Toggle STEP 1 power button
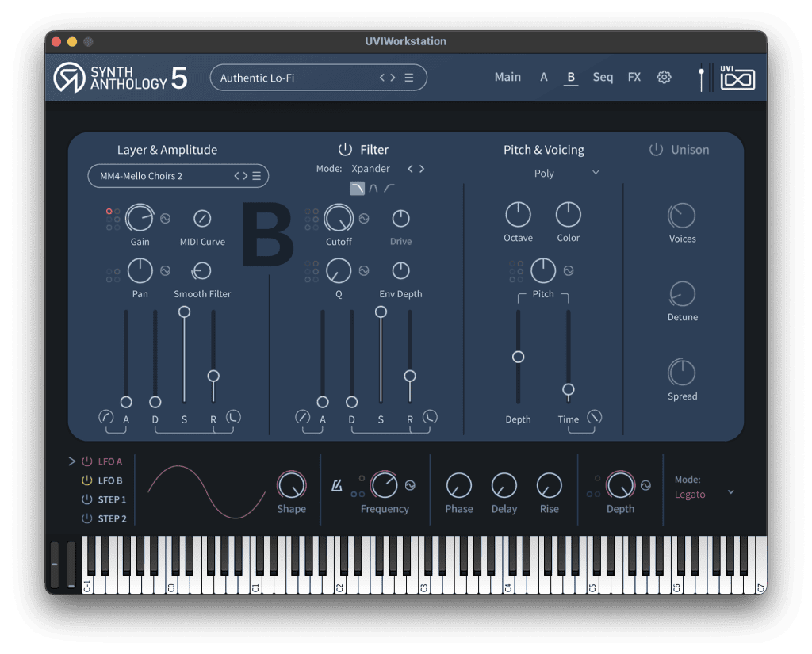This screenshot has height=654, width=812. pos(87,499)
